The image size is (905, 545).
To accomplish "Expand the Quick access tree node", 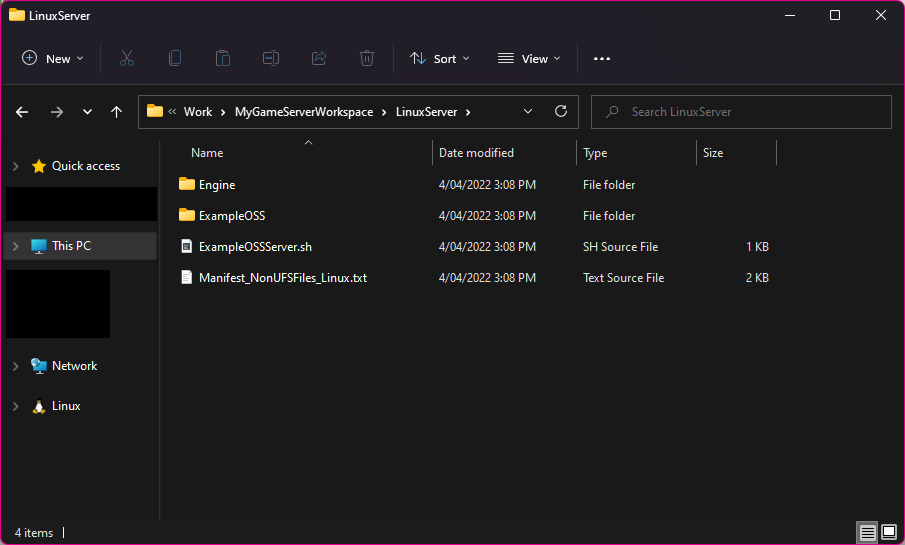I will click(x=15, y=167).
